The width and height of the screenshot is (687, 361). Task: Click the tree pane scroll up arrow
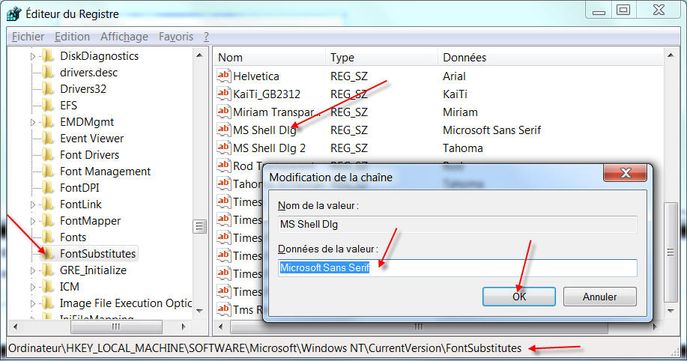[199, 56]
